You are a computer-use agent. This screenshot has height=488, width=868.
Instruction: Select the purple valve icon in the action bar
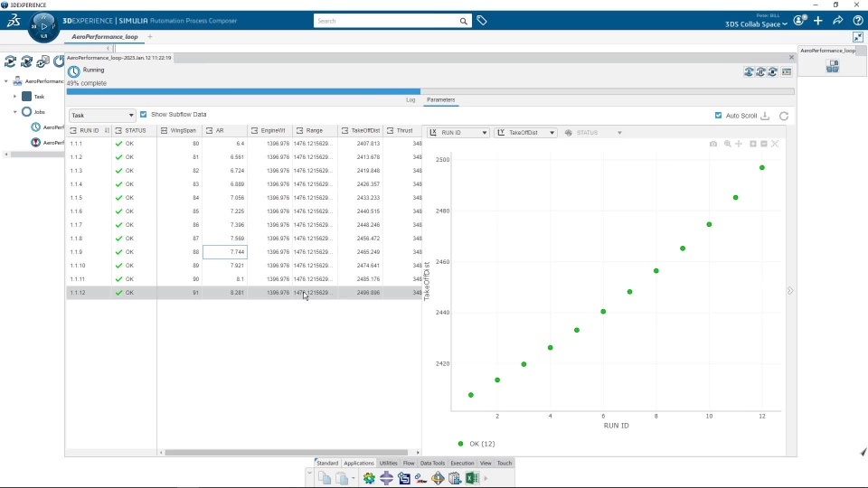[386, 478]
